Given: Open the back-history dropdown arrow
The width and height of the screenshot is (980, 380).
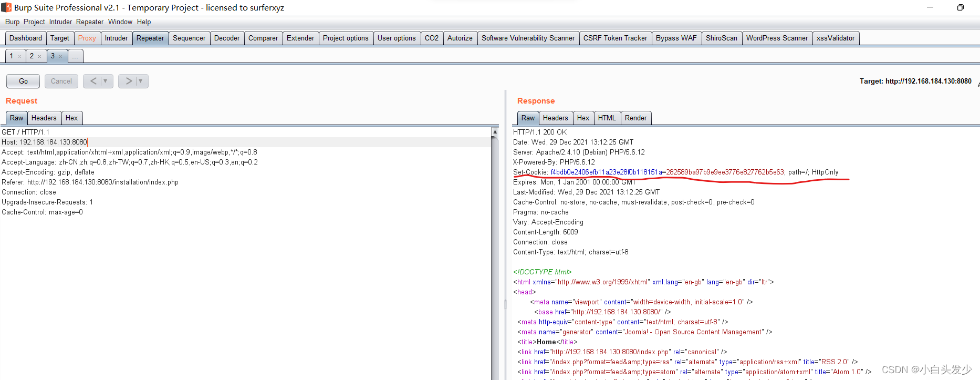Looking at the screenshot, I should (x=106, y=81).
